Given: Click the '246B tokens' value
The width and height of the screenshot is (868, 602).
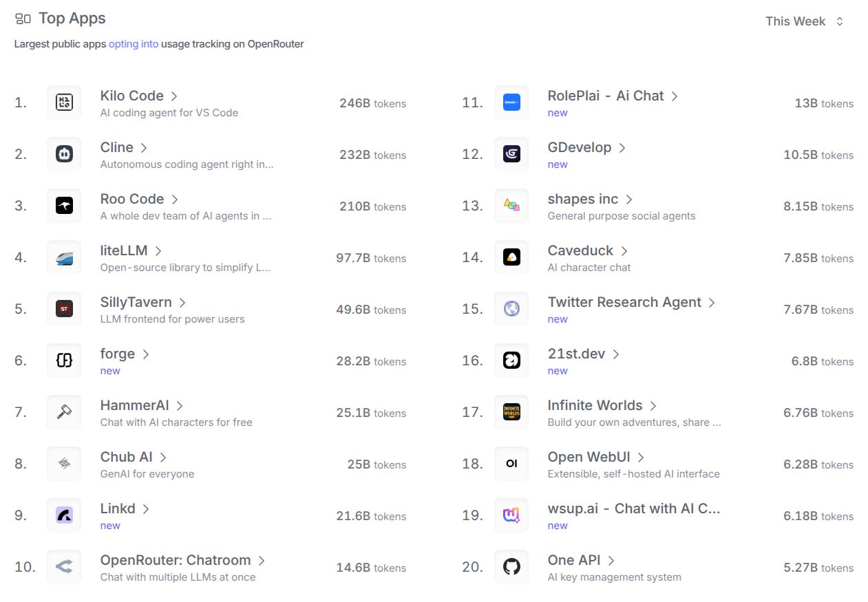Looking at the screenshot, I should 372,103.
